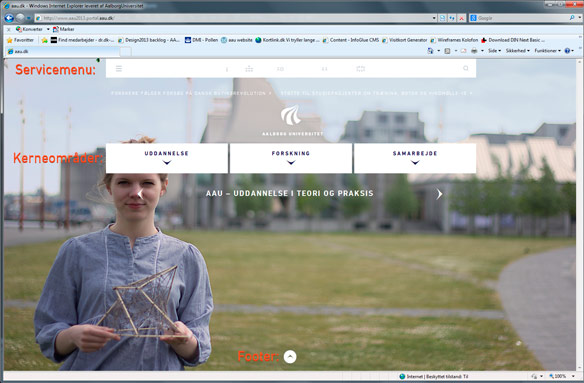The width and height of the screenshot is (584, 383).
Task: Show the next slide with the right arrow
Action: (x=439, y=194)
